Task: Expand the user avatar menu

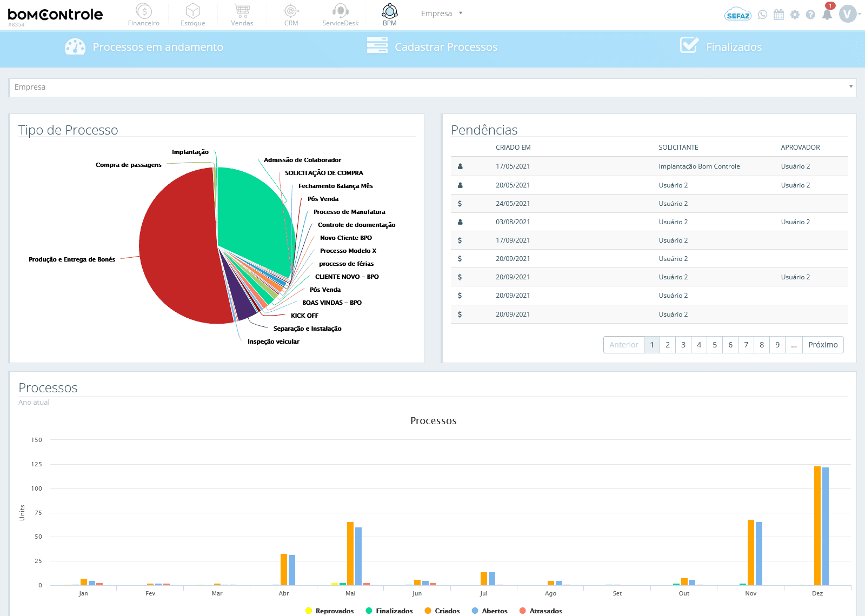Action: coord(850,14)
